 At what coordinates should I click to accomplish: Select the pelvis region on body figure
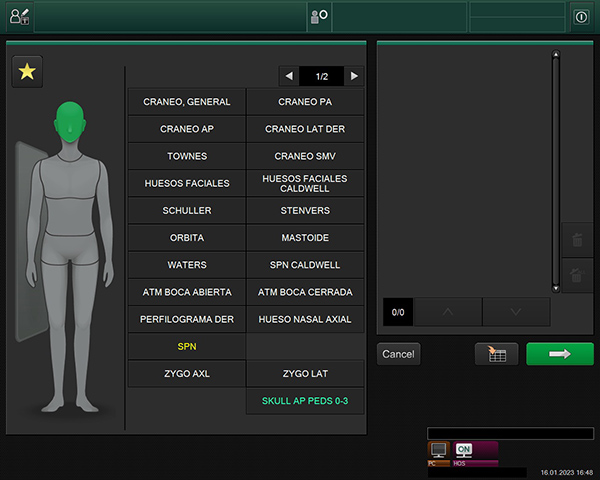point(70,249)
